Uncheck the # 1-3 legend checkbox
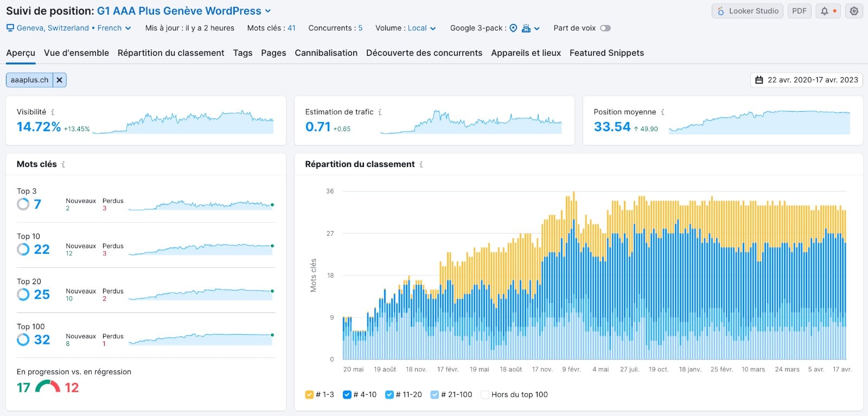Viewport: 868px width, 416px height. (309, 395)
